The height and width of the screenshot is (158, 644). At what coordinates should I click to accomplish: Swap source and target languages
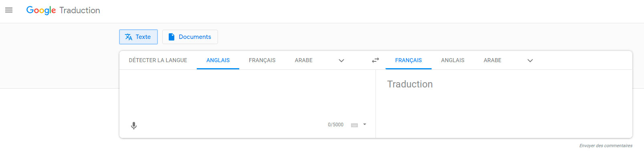[375, 60]
